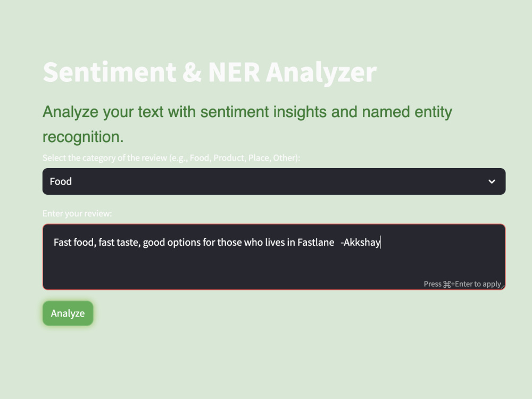Click the green Analyze button
This screenshot has width=532, height=399.
[68, 313]
